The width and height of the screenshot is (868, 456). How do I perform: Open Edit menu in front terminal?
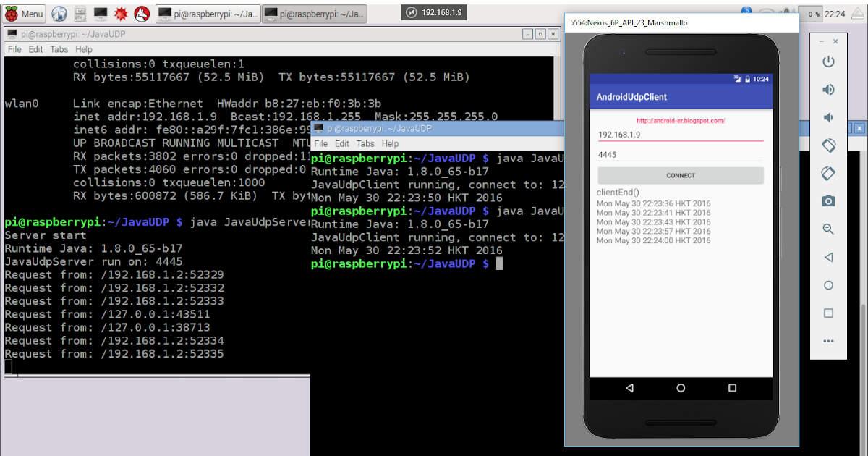tap(342, 143)
